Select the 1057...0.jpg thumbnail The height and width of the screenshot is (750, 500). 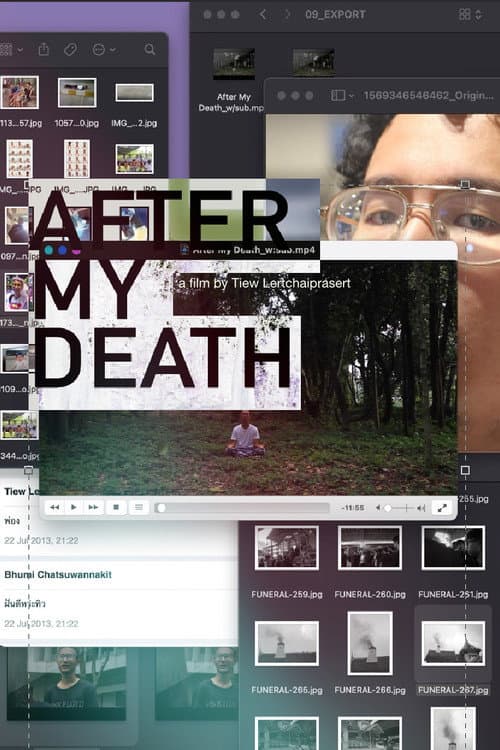pos(77,93)
